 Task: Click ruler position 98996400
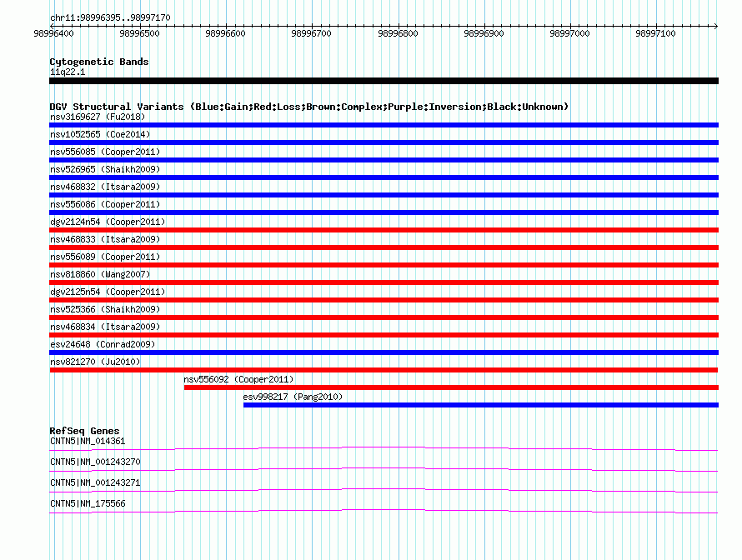click(x=53, y=33)
